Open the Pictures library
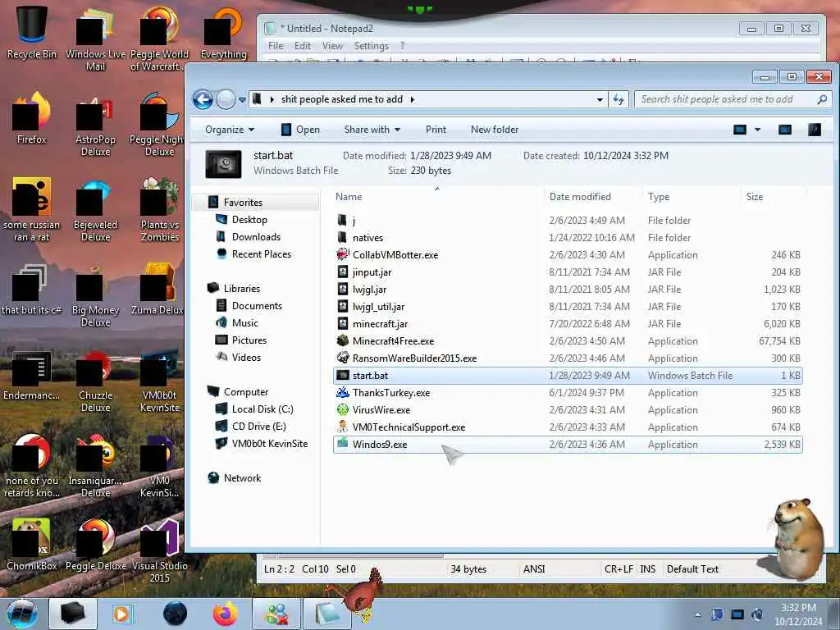 click(249, 340)
